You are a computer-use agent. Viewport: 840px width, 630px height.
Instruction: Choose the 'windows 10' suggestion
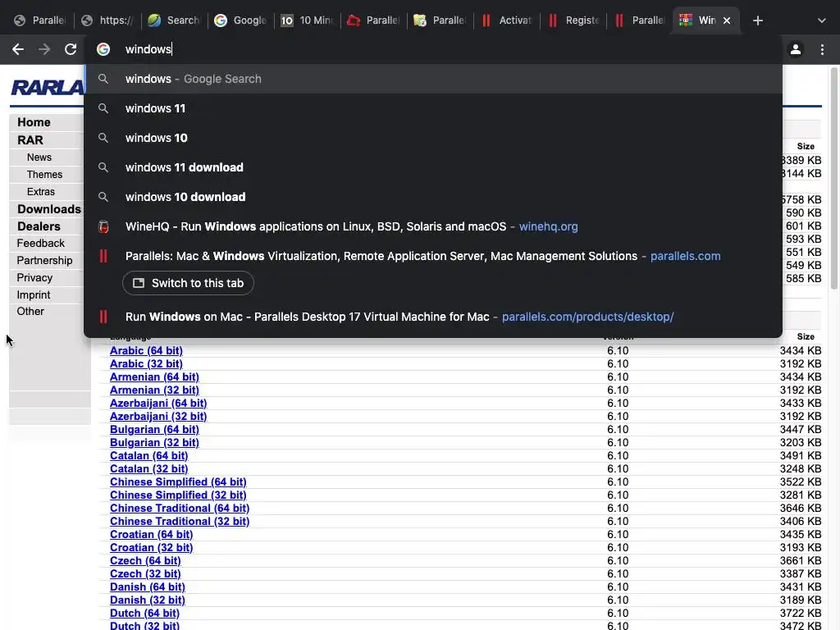coord(433,138)
